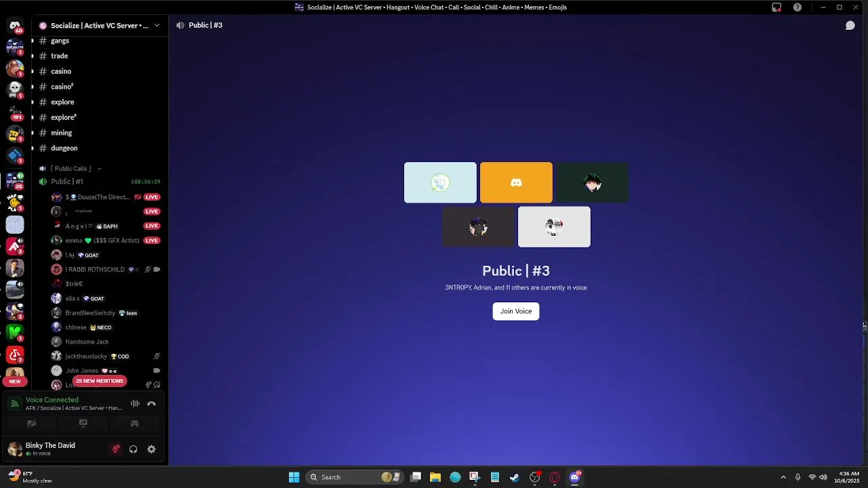
Task: Open Task View in the taskbar
Action: pos(416,477)
